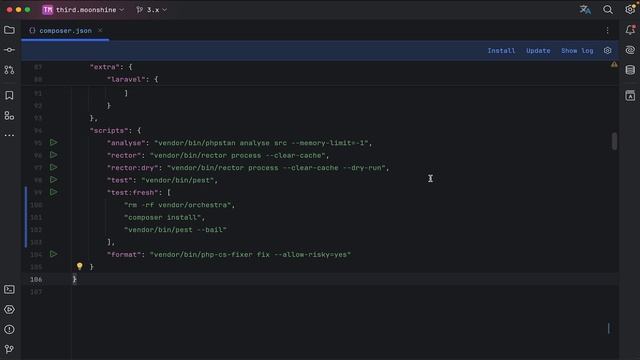Open the AI Assistant spiral icon
The width and height of the screenshot is (640, 360).
(630, 50)
